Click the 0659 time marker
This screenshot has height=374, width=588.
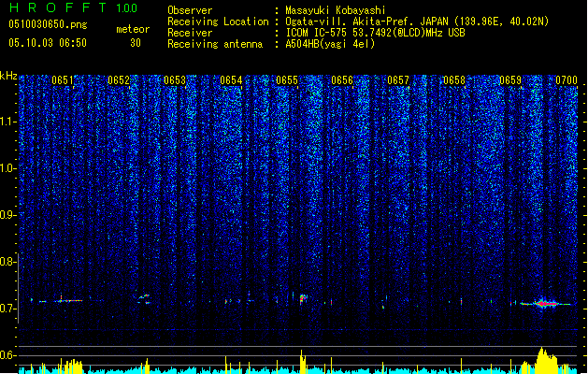pos(510,80)
